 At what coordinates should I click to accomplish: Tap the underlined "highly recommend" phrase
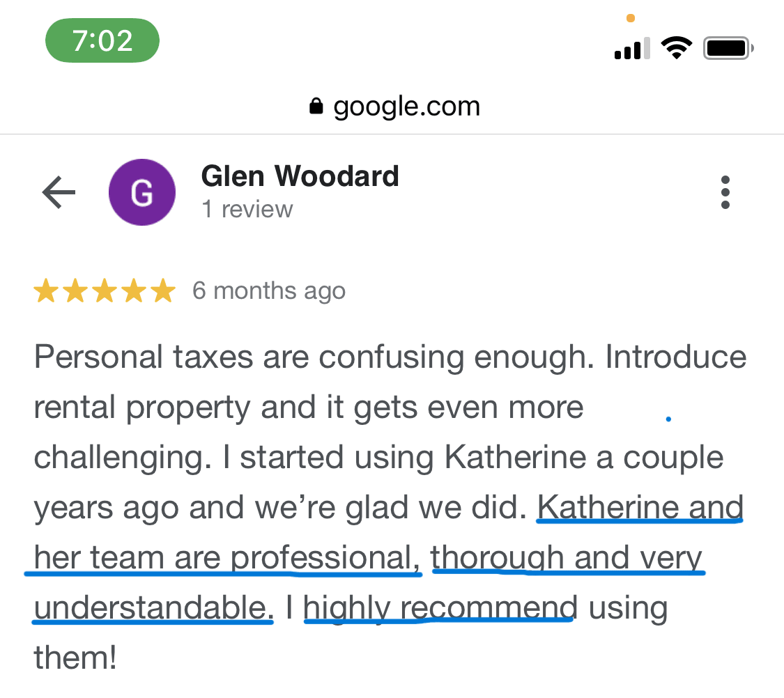tap(440, 608)
